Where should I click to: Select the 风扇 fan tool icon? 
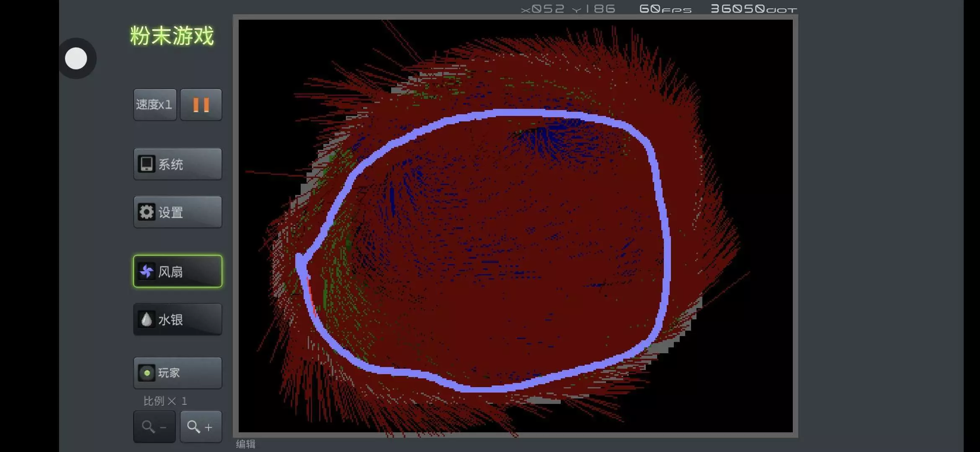pyautogui.click(x=147, y=272)
